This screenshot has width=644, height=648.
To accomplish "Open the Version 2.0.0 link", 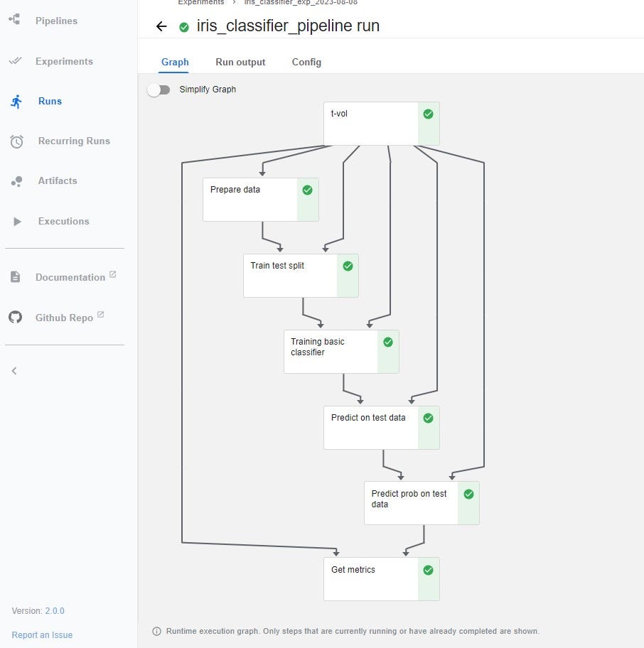I will pos(55,610).
